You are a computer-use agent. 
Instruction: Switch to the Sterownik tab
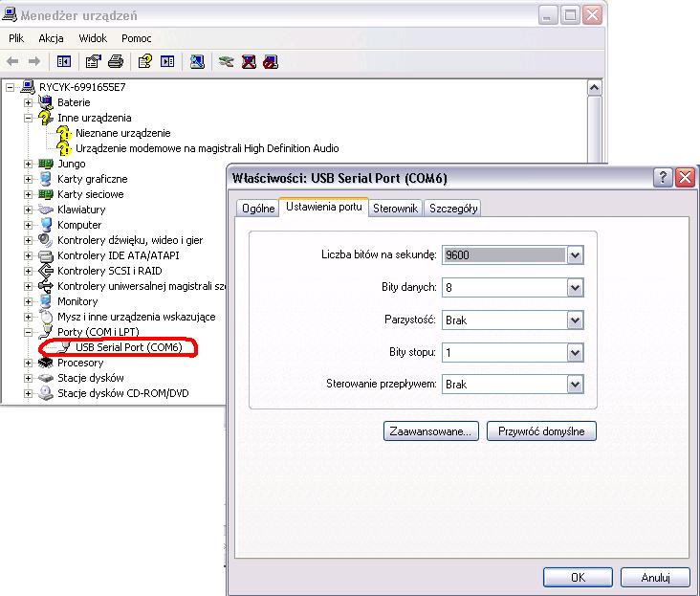pyautogui.click(x=396, y=208)
